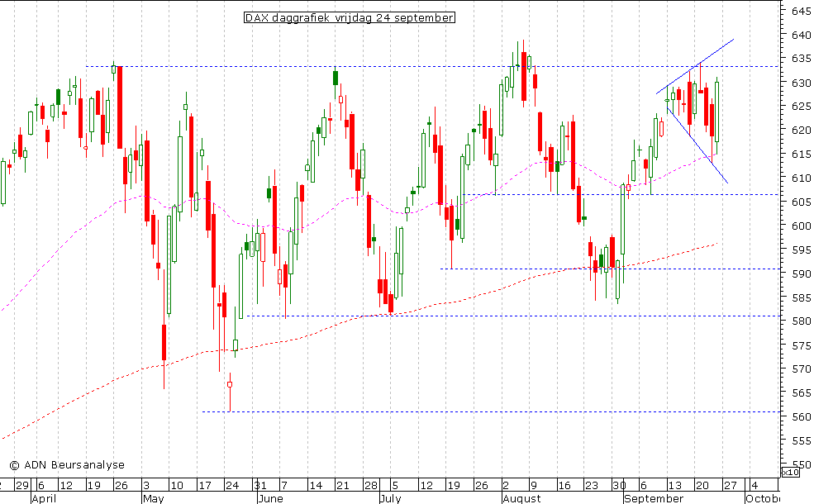This screenshot has width=814, height=504.
Task: Click the 630 value on the price axis
Action: tap(802, 83)
